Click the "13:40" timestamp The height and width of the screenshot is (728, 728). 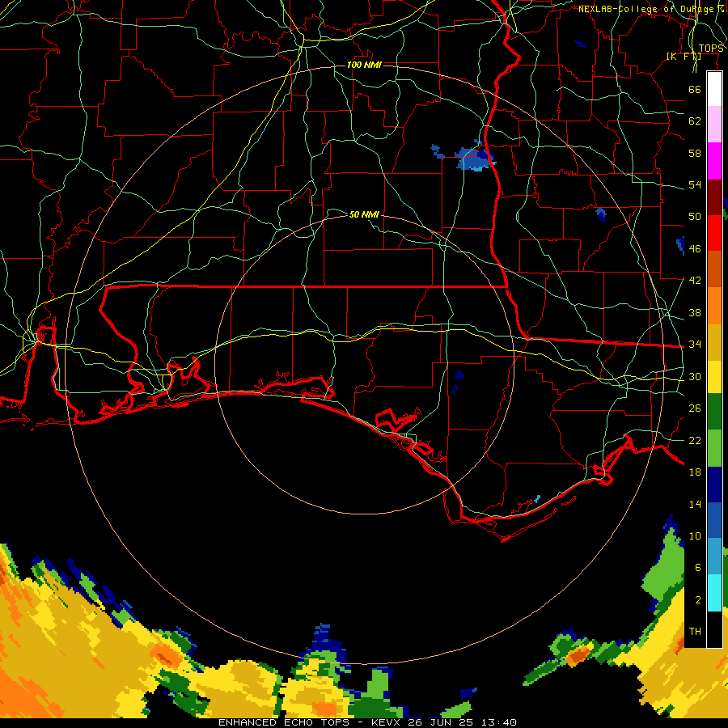point(497,722)
